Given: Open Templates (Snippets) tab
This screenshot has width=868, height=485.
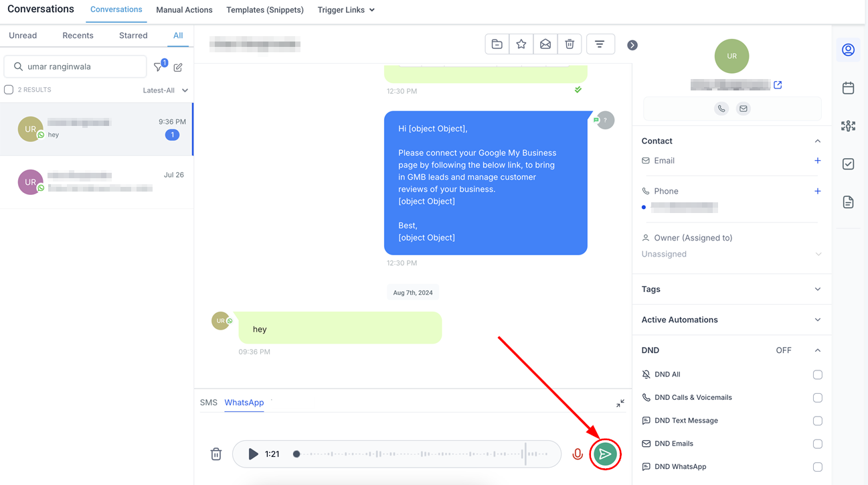Looking at the screenshot, I should pos(265,10).
